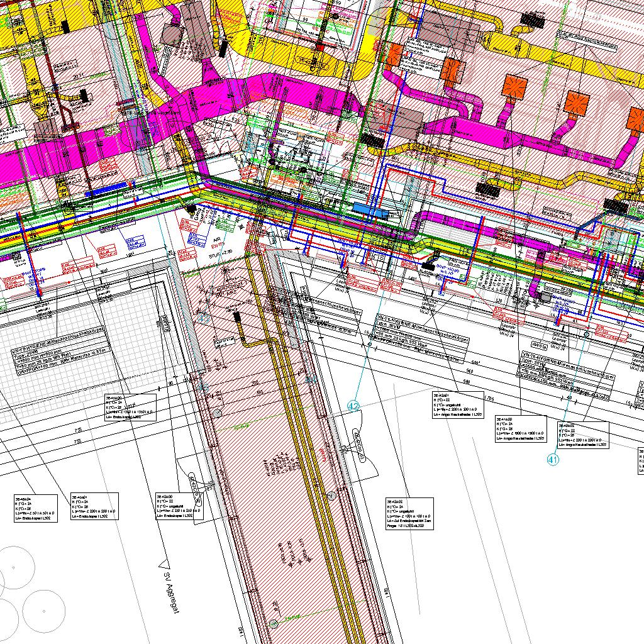Click the light blue rectangular component on corridor
This screenshot has width=644, height=644.
pos(363,208)
